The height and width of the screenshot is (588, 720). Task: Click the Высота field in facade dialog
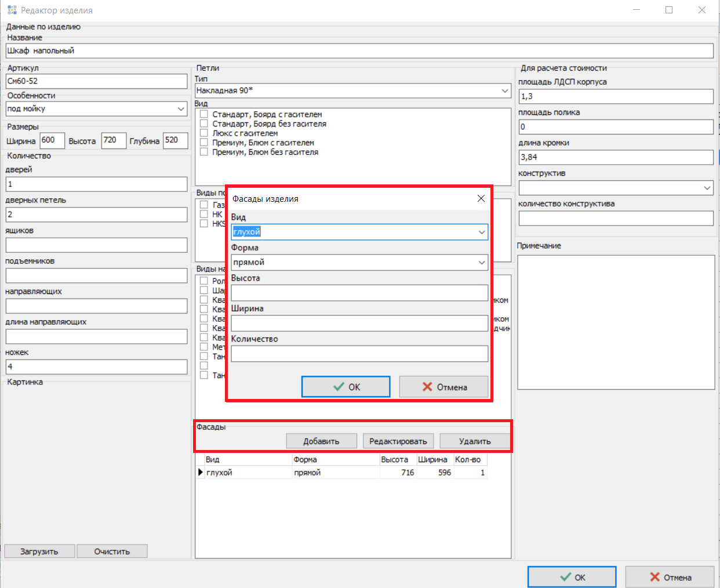(359, 293)
